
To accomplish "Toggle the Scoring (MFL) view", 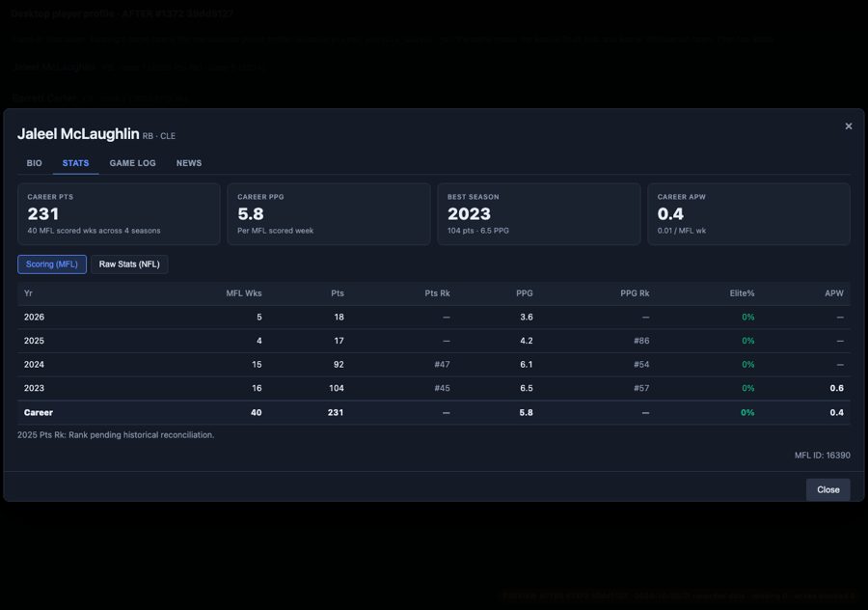I will click(x=52, y=264).
